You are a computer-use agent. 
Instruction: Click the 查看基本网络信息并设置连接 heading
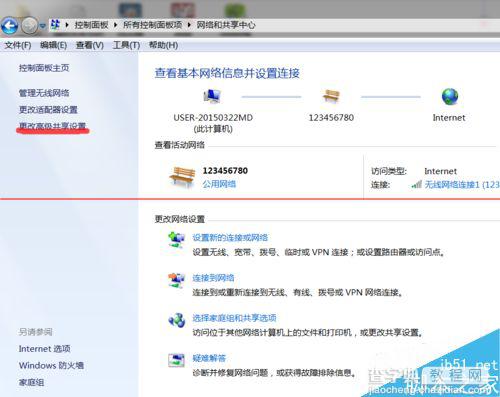pyautogui.click(x=227, y=73)
